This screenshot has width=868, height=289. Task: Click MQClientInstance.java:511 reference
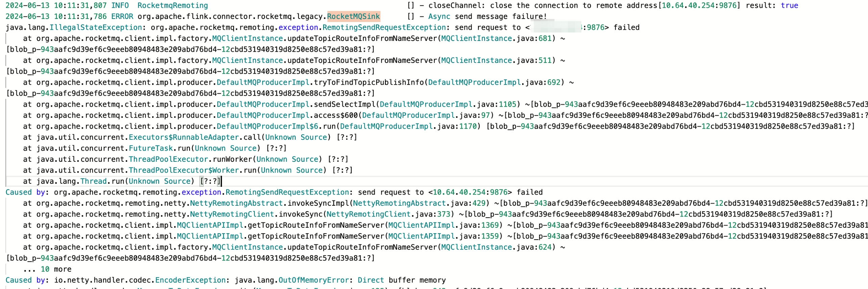pyautogui.click(x=496, y=60)
